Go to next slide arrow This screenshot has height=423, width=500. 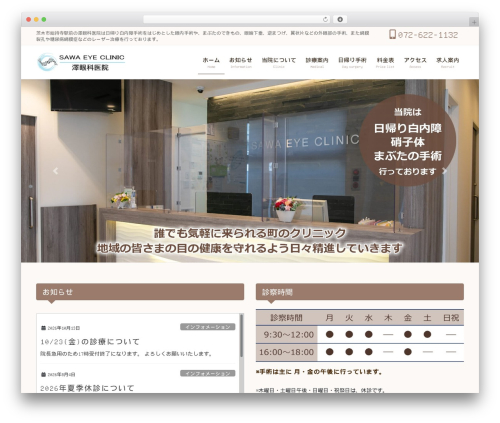click(444, 171)
